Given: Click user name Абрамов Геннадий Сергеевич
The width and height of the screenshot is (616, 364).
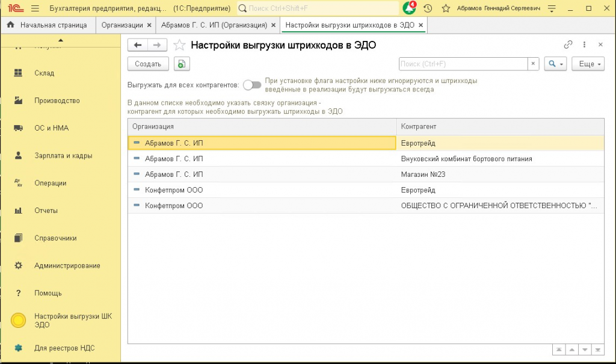Looking at the screenshot, I should coord(499,8).
